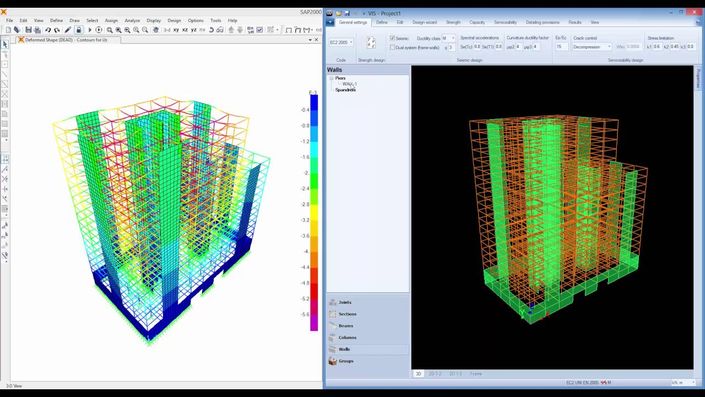Open the Groups panel icon in VIS
Image resolution: width=705 pixels, height=397 pixels.
pyautogui.click(x=333, y=361)
